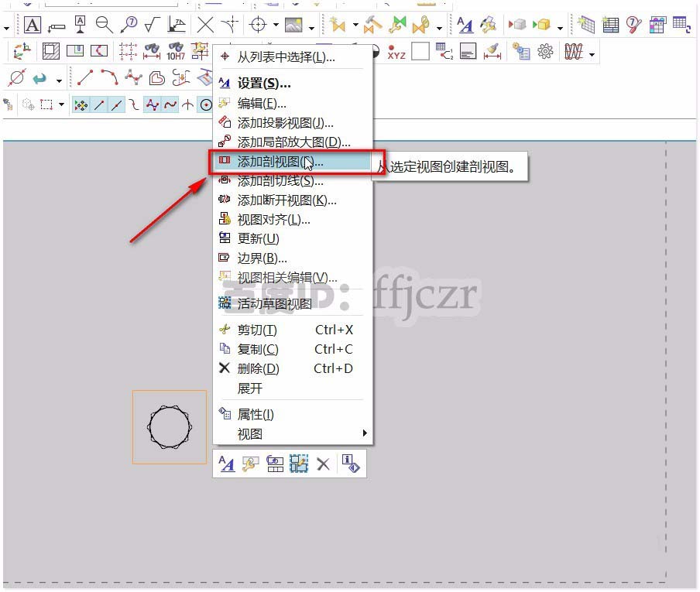
Task: Select the circular drawing view on sheet
Action: coord(170,427)
